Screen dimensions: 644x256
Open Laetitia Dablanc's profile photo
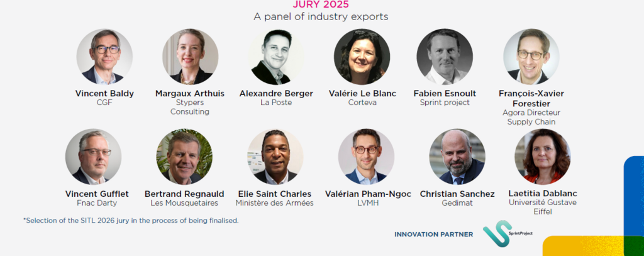coord(543,157)
